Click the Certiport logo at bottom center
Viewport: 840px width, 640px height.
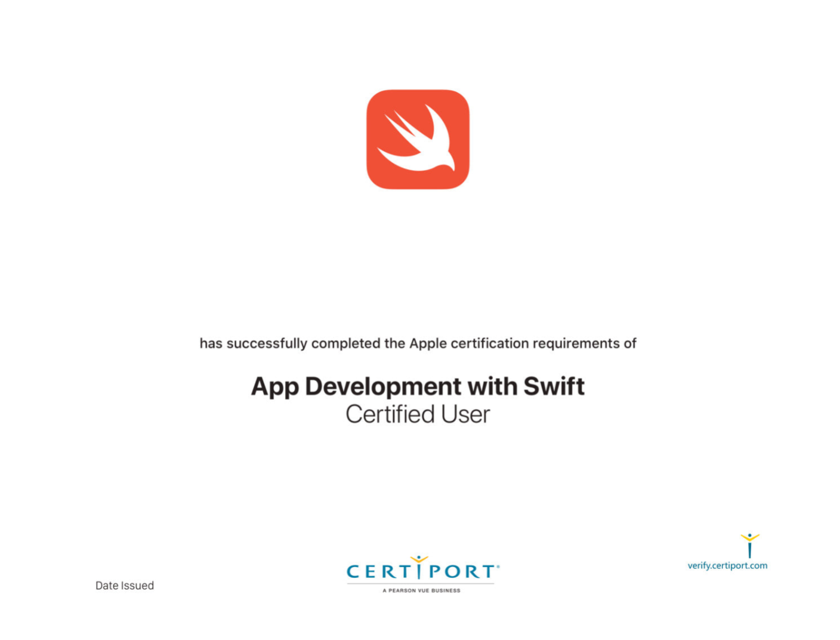[x=422, y=574]
